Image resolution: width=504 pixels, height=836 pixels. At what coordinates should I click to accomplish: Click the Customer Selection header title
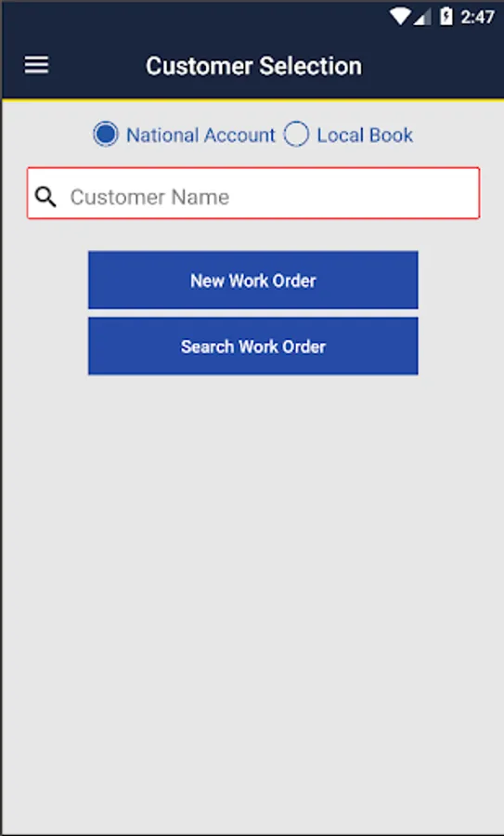(x=253, y=66)
